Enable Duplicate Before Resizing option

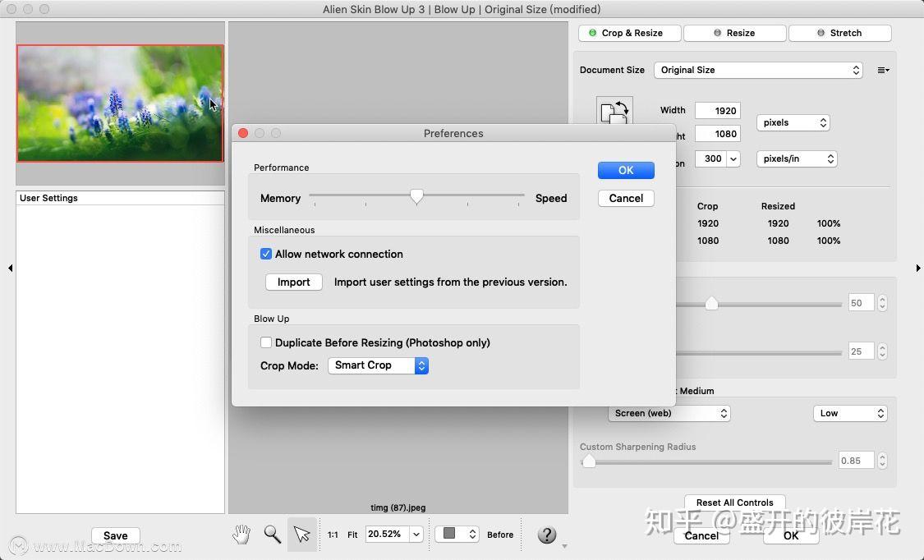coord(266,342)
